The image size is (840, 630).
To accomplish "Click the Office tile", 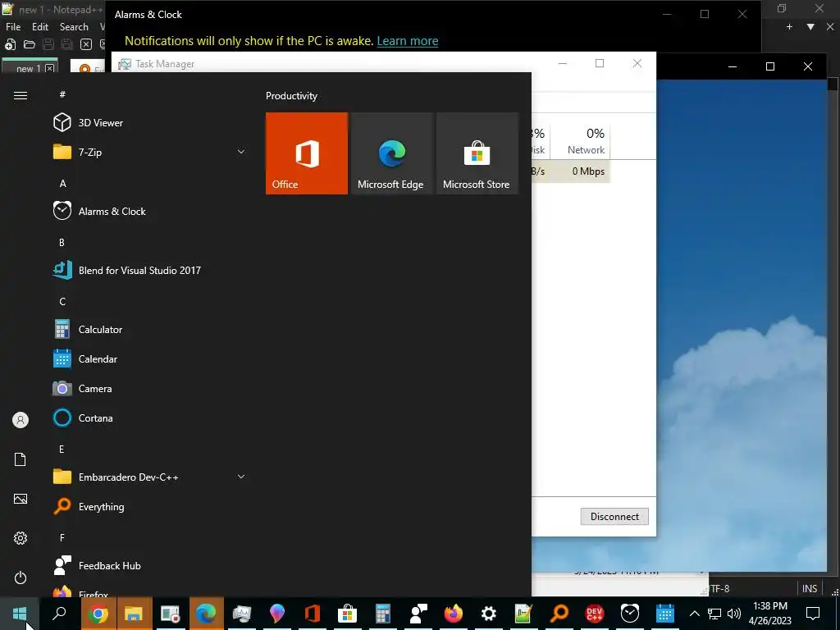I will tap(307, 153).
